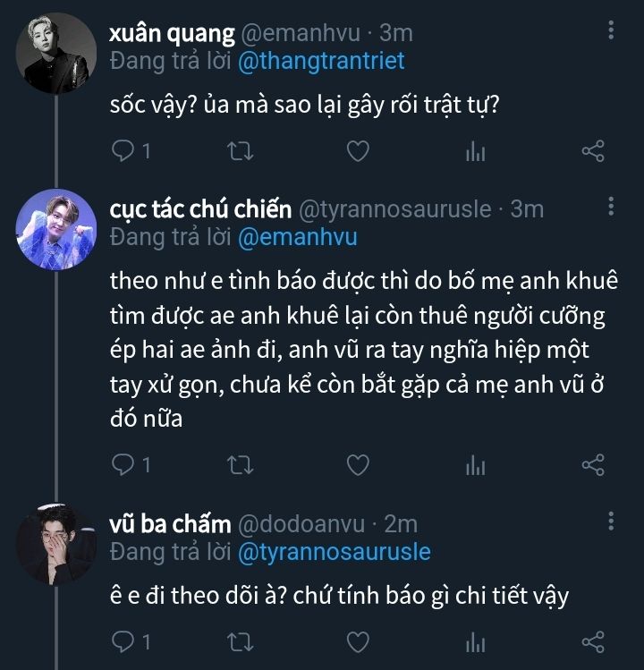Viewport: 644px width, 670px height.
Task: Reply to vũ ba chấm's tweet
Action: coord(123,641)
